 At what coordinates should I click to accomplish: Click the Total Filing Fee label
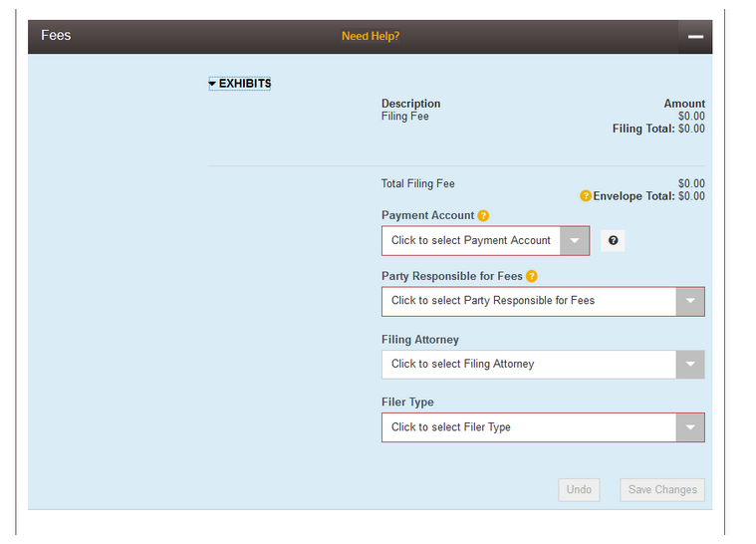tap(417, 183)
